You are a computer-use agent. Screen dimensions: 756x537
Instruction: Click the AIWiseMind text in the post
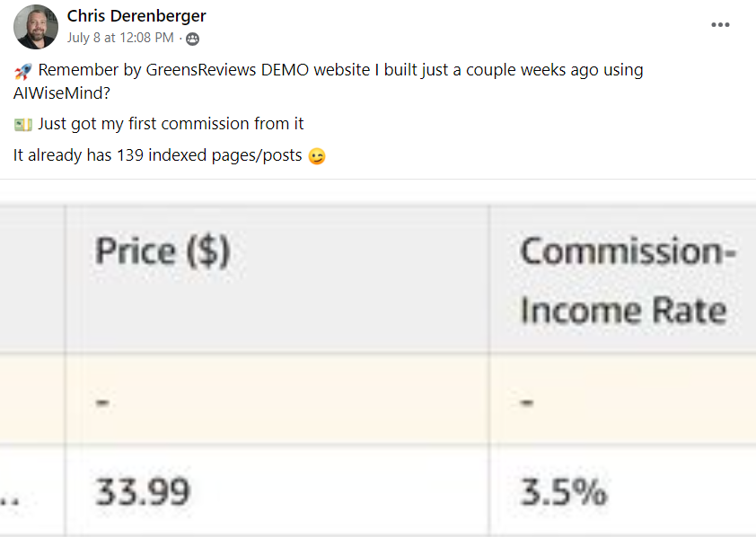[61, 93]
